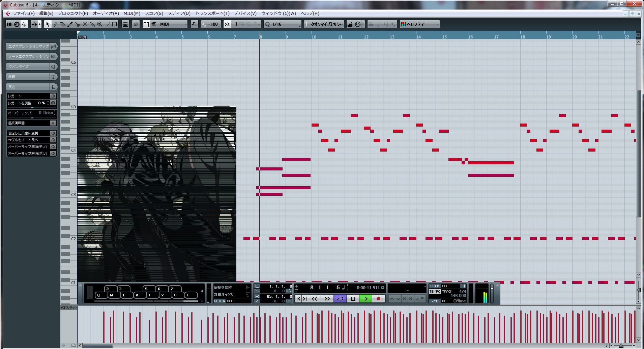
Task: Adjust the オーバーラップ ticks slider
Action: click(x=32, y=118)
